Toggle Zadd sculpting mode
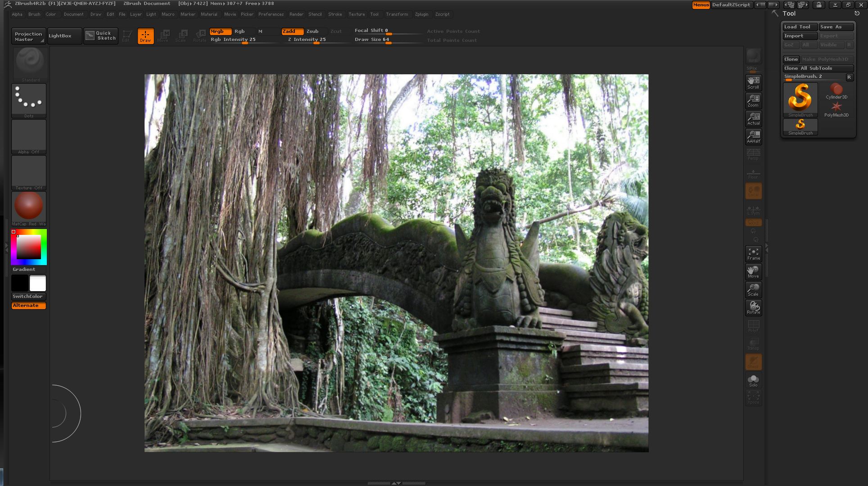This screenshot has width=868, height=486. pos(292,31)
